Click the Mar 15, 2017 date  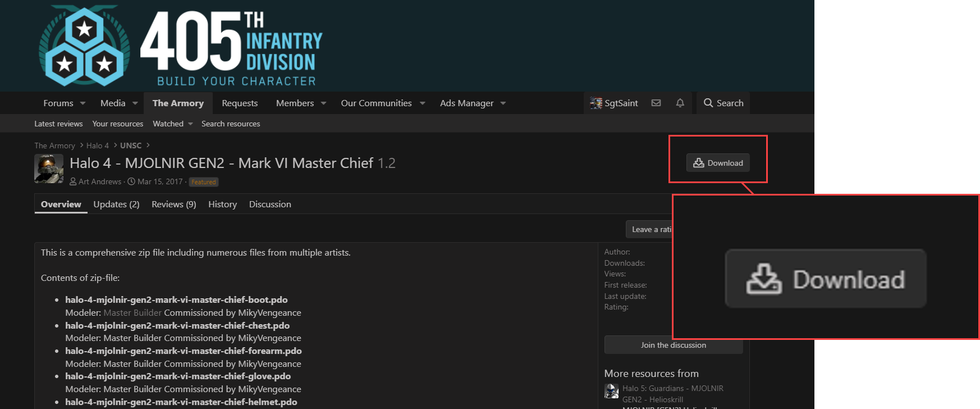click(x=160, y=181)
